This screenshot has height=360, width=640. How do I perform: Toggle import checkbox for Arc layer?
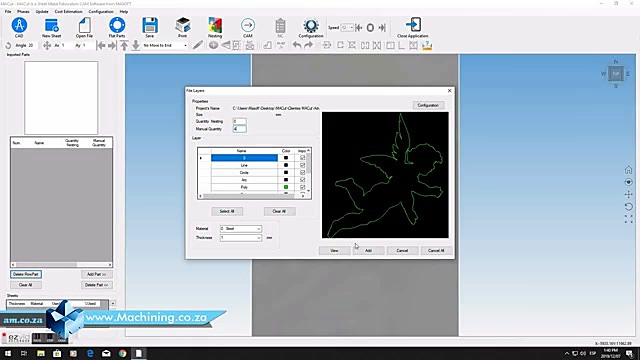[302, 180]
